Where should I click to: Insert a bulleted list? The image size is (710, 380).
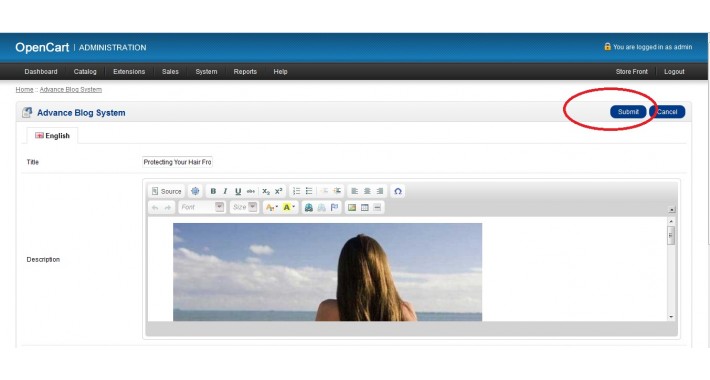[309, 191]
